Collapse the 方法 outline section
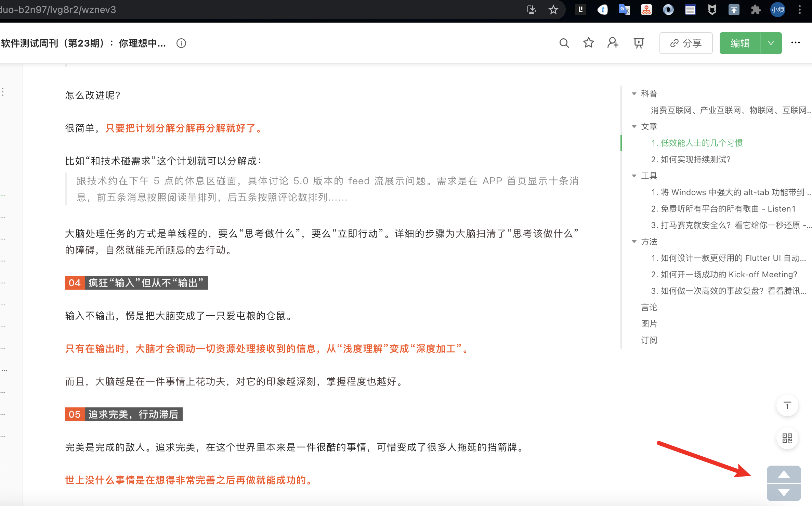Screen dimensions: 812x506 (x=634, y=241)
